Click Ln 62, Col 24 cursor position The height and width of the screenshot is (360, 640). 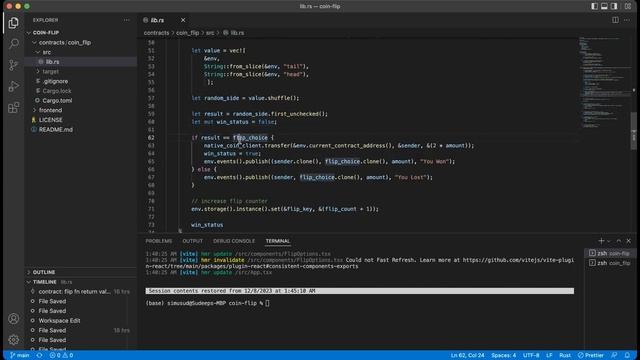pos(467,355)
